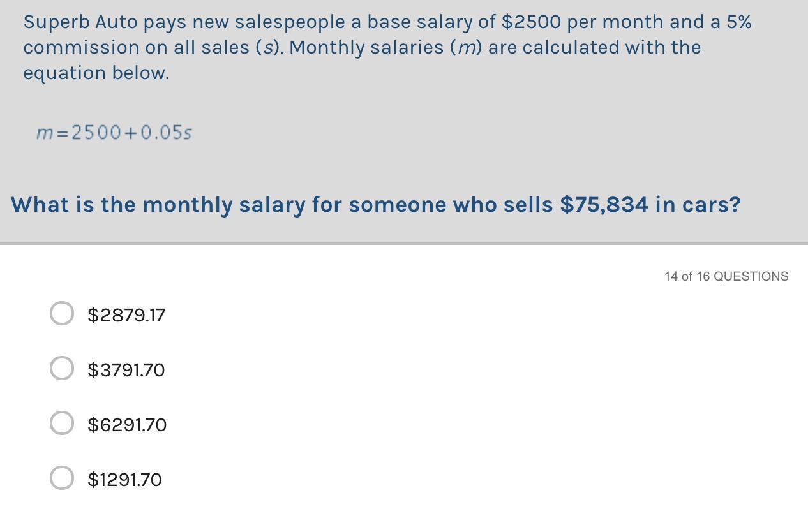Click the $3791.70 answer label text

click(126, 370)
